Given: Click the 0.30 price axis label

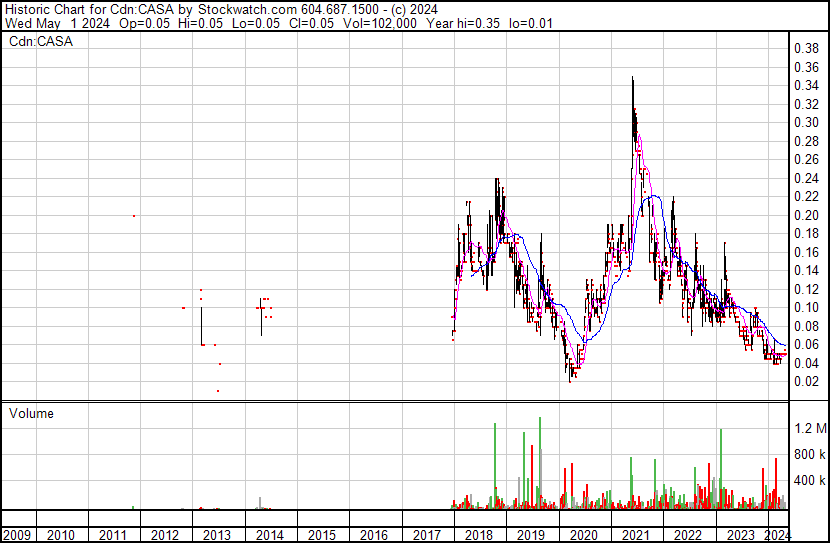Looking at the screenshot, I should [x=806, y=122].
